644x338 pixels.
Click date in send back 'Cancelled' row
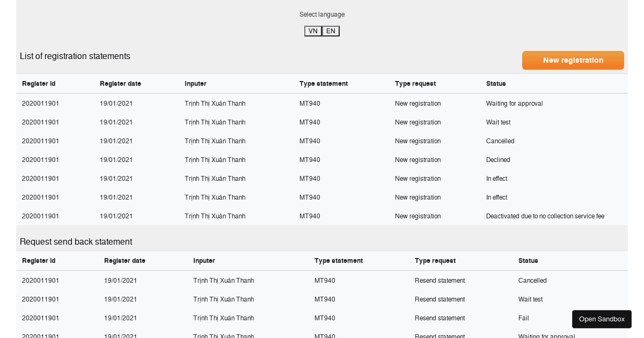121,281
